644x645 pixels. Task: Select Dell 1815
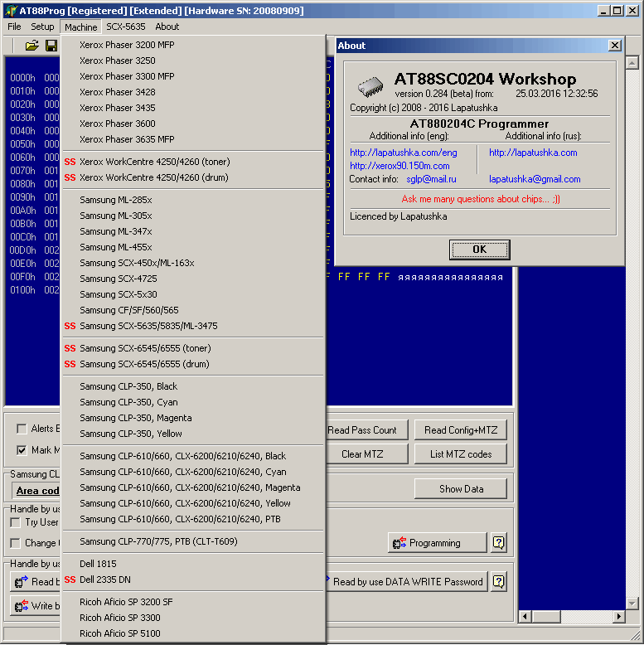click(193, 564)
